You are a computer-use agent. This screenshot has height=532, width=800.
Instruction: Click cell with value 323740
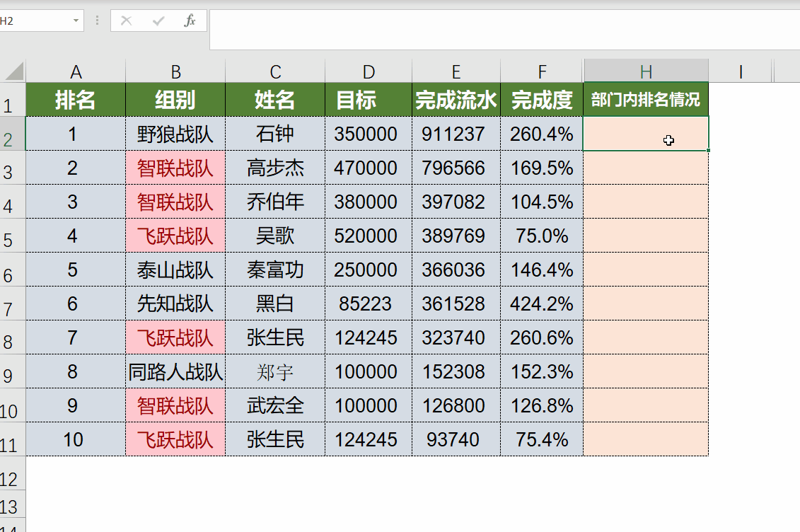coord(456,337)
